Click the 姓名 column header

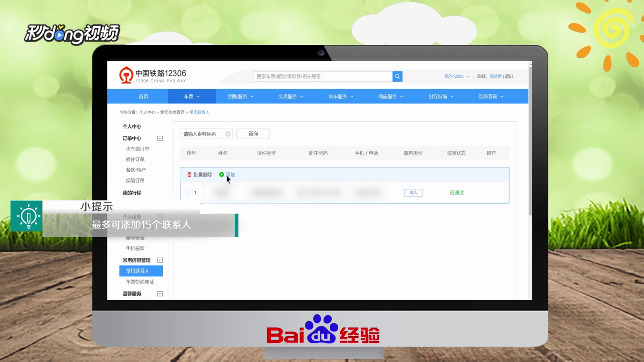tap(223, 153)
